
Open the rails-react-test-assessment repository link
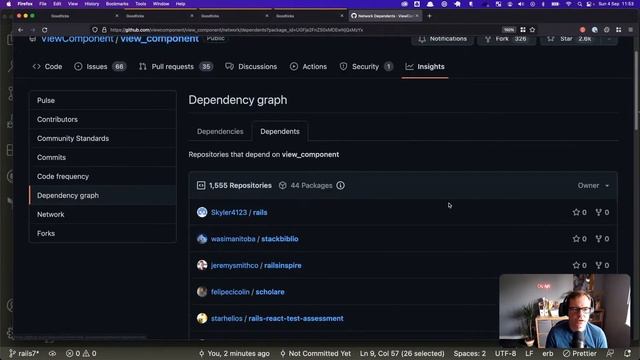tap(296, 318)
